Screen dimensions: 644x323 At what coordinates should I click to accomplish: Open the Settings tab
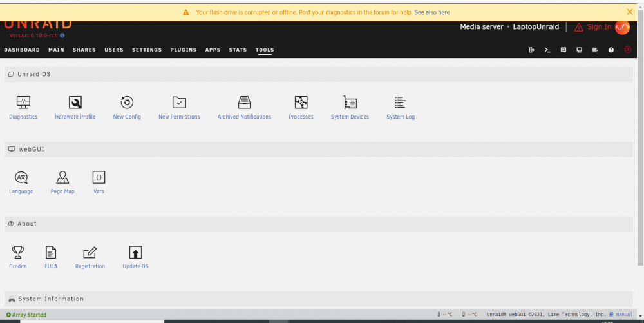click(x=147, y=50)
